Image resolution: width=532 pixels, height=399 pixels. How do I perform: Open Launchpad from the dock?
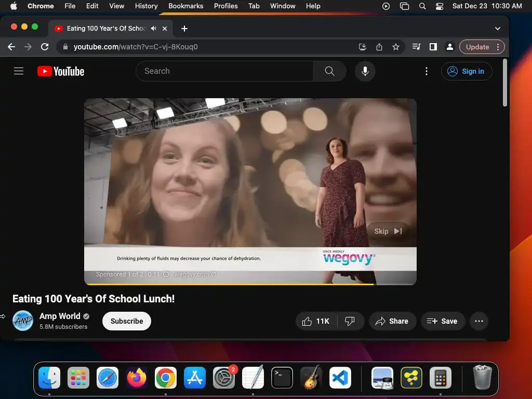coord(78,378)
